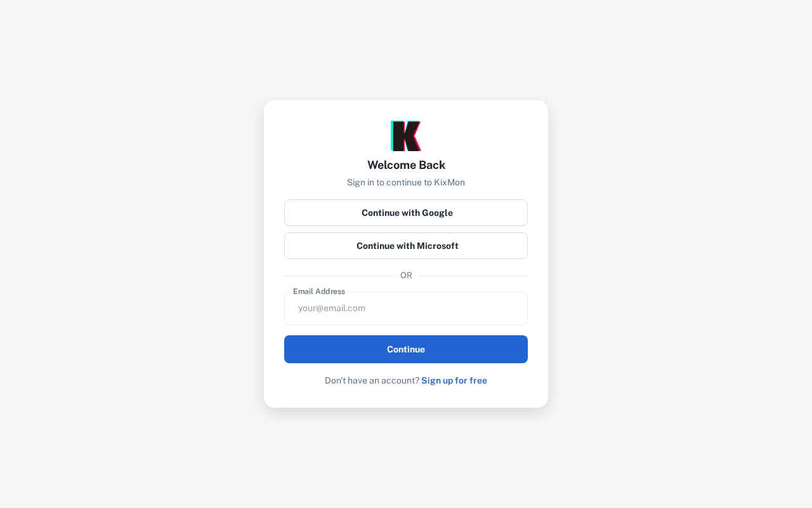Open the Sign up for free link
The image size is (812, 508).
pyautogui.click(x=454, y=380)
